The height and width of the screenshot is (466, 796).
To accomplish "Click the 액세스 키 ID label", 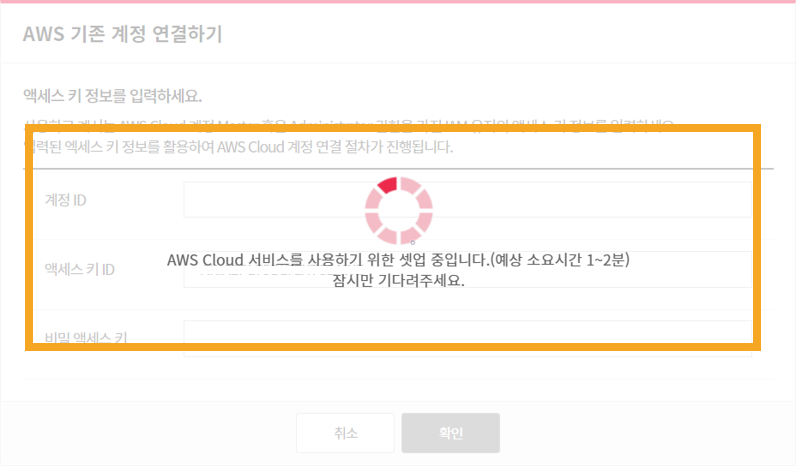I will [x=80, y=270].
